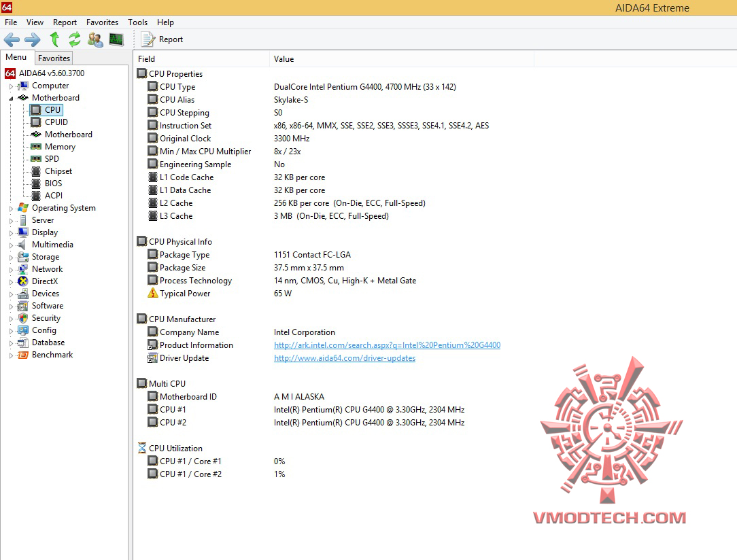Open the Report menu

(65, 22)
